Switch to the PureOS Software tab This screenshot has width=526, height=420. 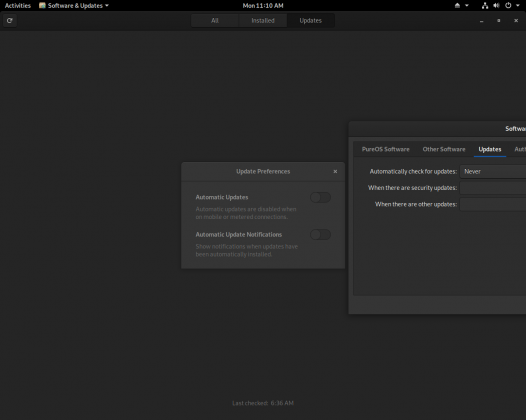coord(385,149)
